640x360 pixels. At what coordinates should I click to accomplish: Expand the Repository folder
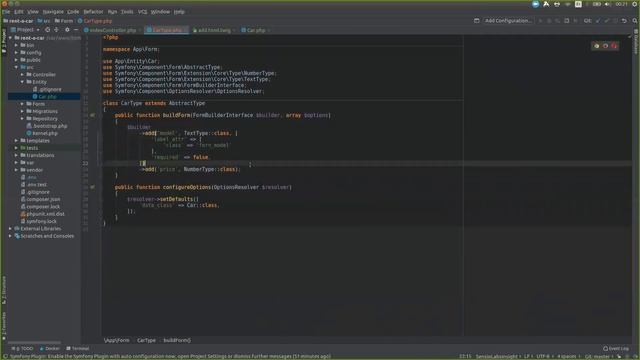(22, 119)
